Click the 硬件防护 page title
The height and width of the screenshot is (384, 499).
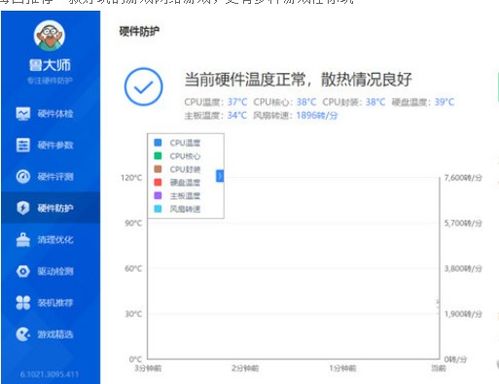pos(139,32)
